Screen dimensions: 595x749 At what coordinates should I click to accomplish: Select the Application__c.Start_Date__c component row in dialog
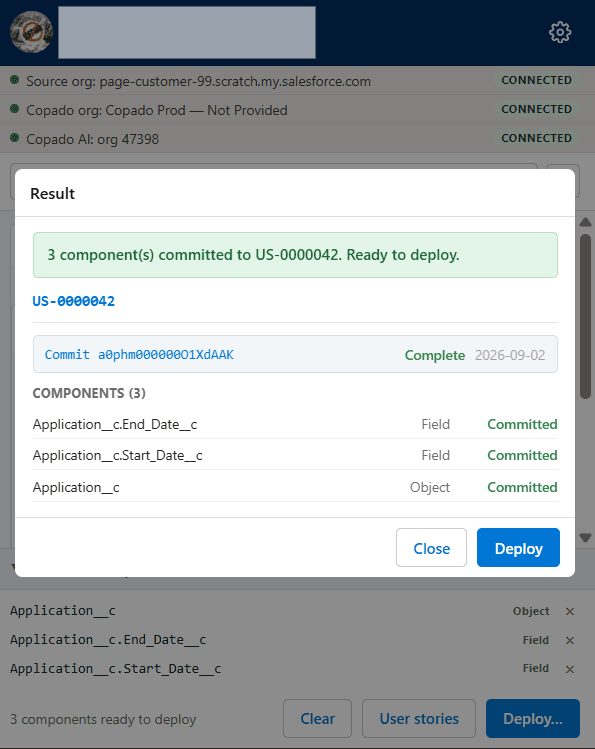click(295, 455)
